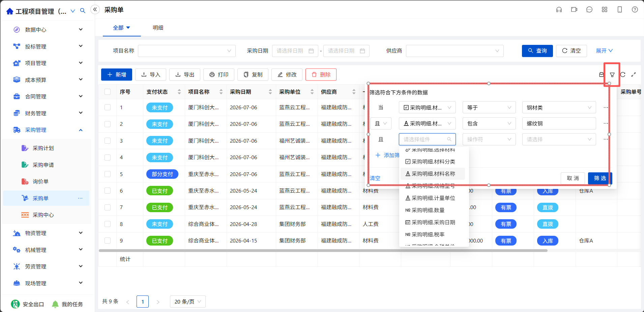644x312 pixels.
Task: Open the 20 条/页 page size dropdown
Action: click(188, 302)
